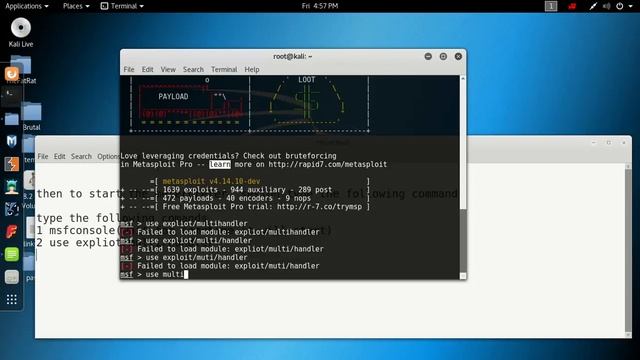Screen dimensions: 640x360
Task: Open Help menu in the terminal window
Action: point(252,69)
